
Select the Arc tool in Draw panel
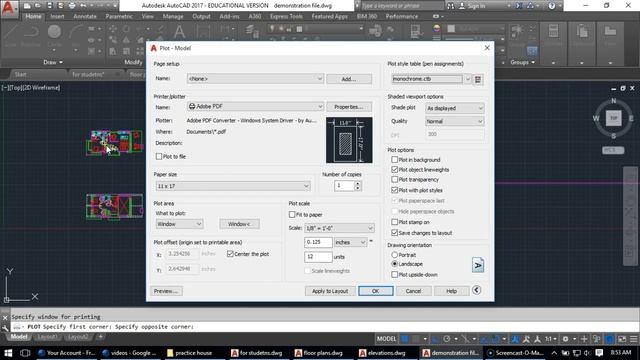point(76,35)
